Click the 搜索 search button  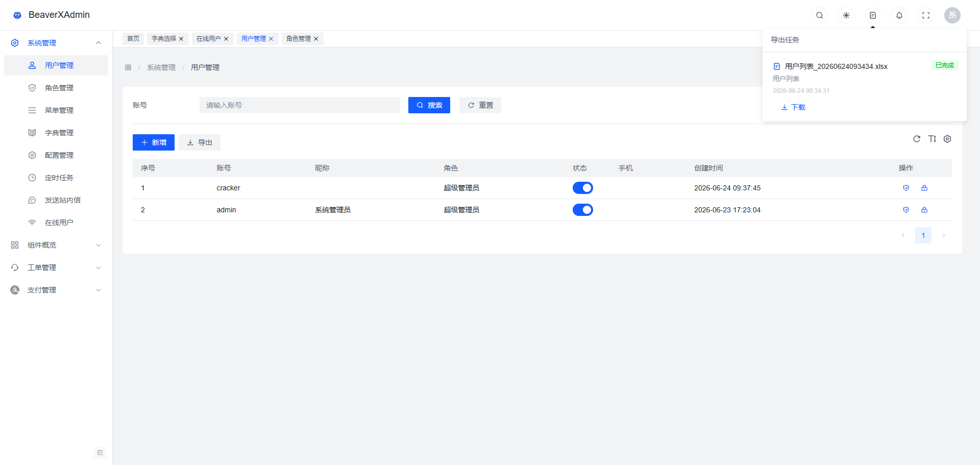[x=429, y=105]
